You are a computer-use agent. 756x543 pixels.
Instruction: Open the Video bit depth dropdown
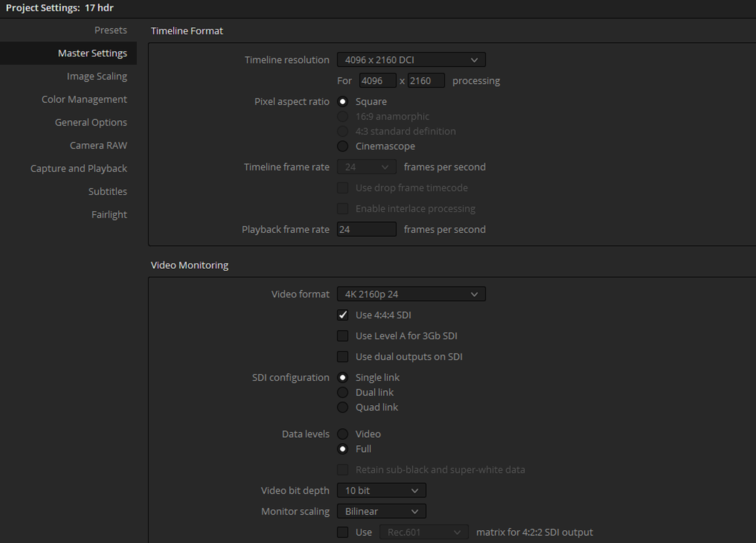tap(381, 491)
